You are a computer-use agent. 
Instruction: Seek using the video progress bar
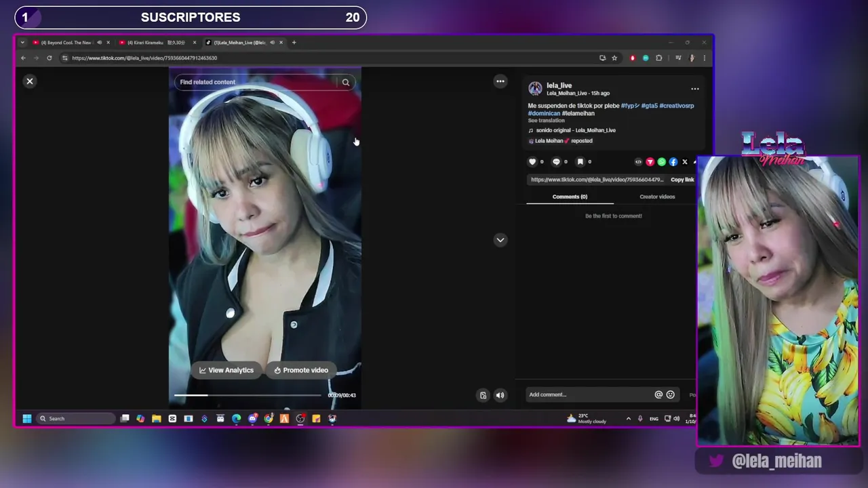pos(248,395)
